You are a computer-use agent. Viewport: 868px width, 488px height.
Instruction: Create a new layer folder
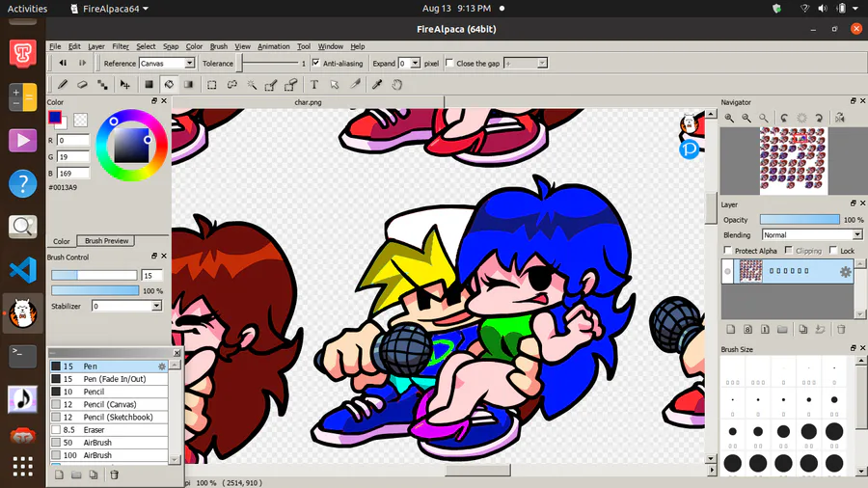(782, 329)
